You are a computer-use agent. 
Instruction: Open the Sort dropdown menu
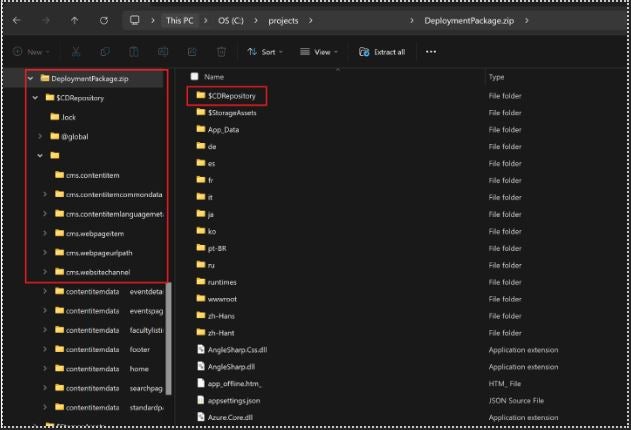(265, 51)
